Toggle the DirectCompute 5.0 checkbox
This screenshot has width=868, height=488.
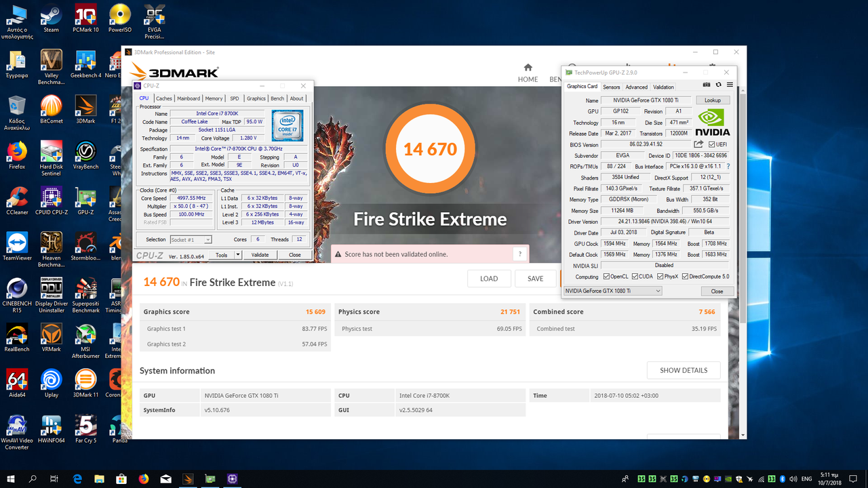(x=685, y=277)
